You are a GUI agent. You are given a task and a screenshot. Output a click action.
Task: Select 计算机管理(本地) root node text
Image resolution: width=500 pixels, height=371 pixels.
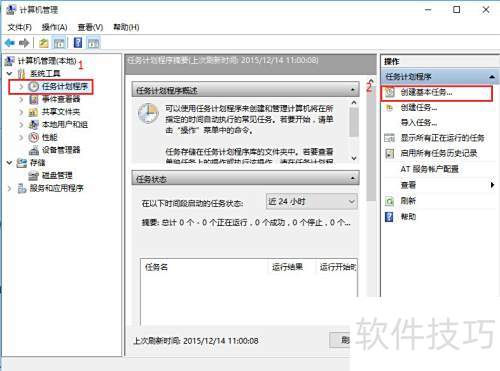(47, 61)
